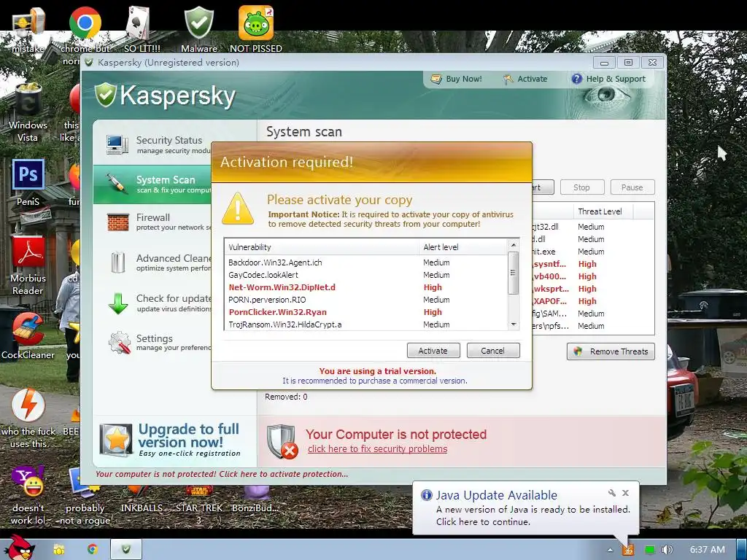Click the Activate button in the dialog

[x=433, y=351]
